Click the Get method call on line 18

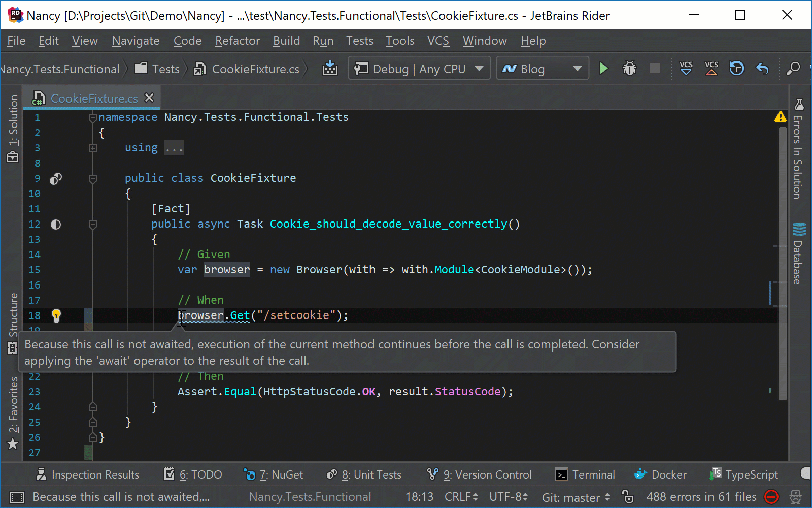click(x=240, y=315)
